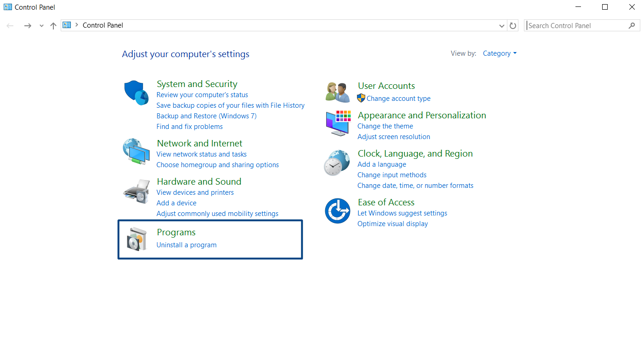Click the Appearance and Personalization monitor icon

pos(338,123)
